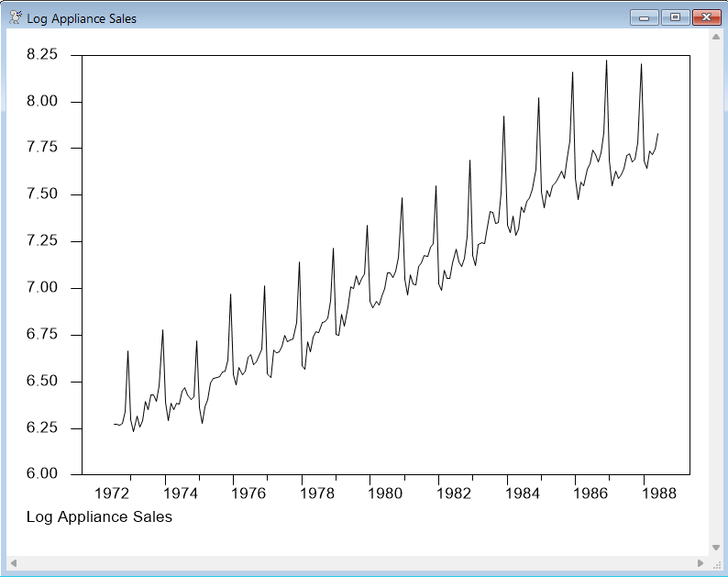The height and width of the screenshot is (577, 728).
Task: Click the window title text in title bar
Action: pos(82,18)
